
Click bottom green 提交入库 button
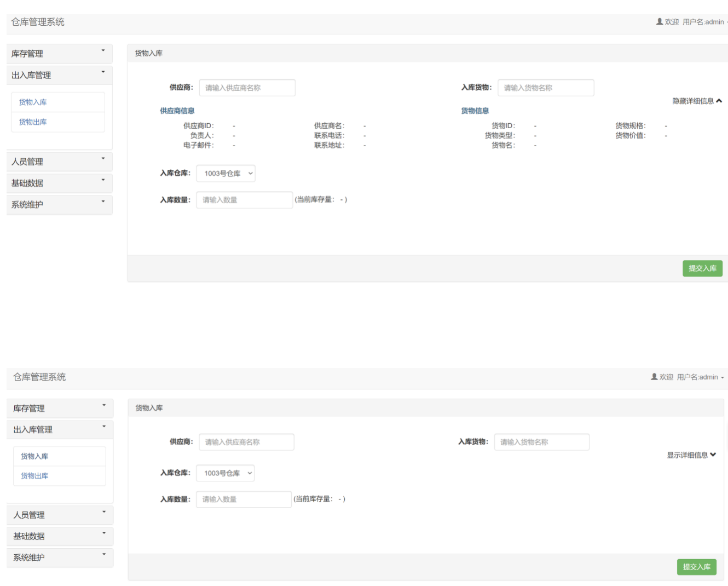696,567
